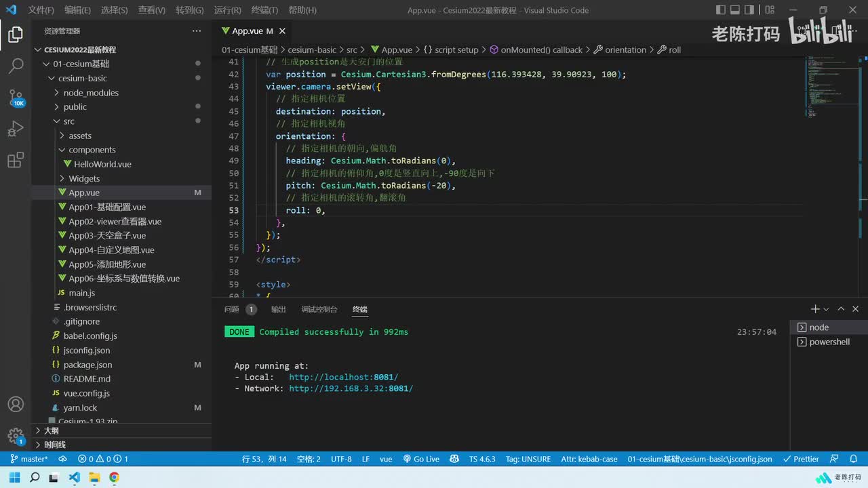
Task: Open Source Control view with 10K badge
Action: (16, 97)
